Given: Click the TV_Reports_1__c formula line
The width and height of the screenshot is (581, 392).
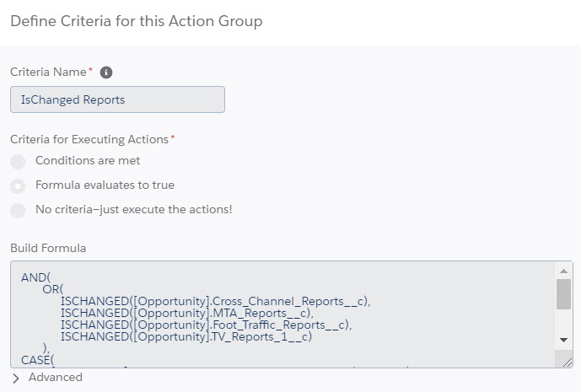Looking at the screenshot, I should tap(186, 336).
